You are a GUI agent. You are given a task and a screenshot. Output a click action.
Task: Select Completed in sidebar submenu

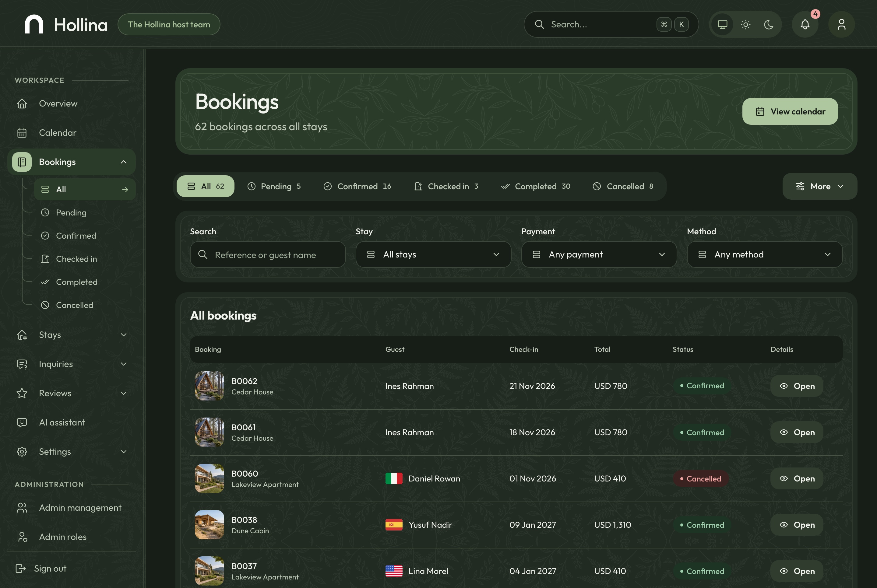coord(85,282)
